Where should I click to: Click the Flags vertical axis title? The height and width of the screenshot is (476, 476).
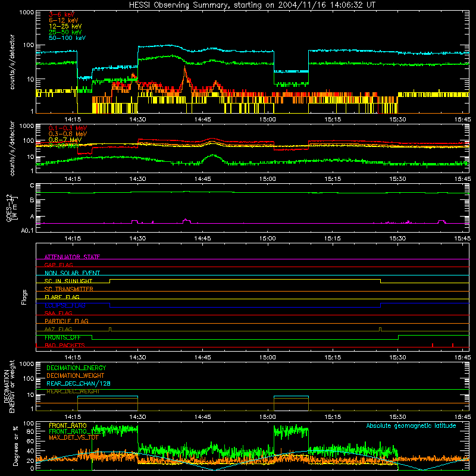(24, 297)
